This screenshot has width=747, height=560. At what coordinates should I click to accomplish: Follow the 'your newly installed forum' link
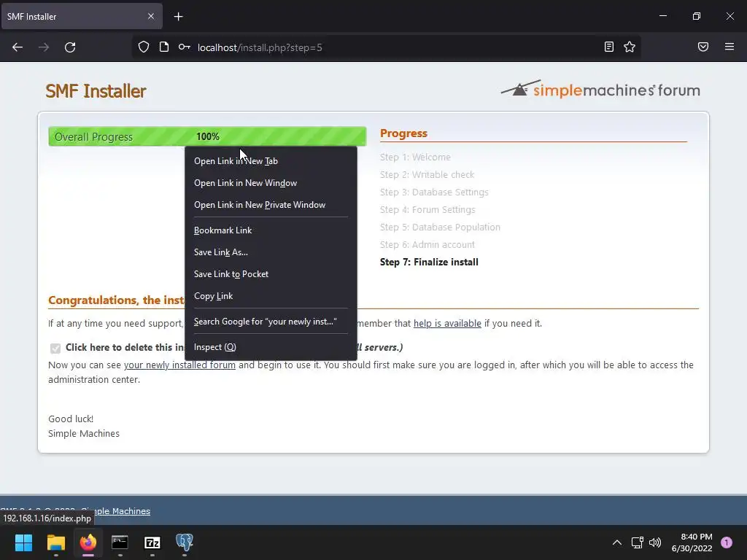(179, 365)
